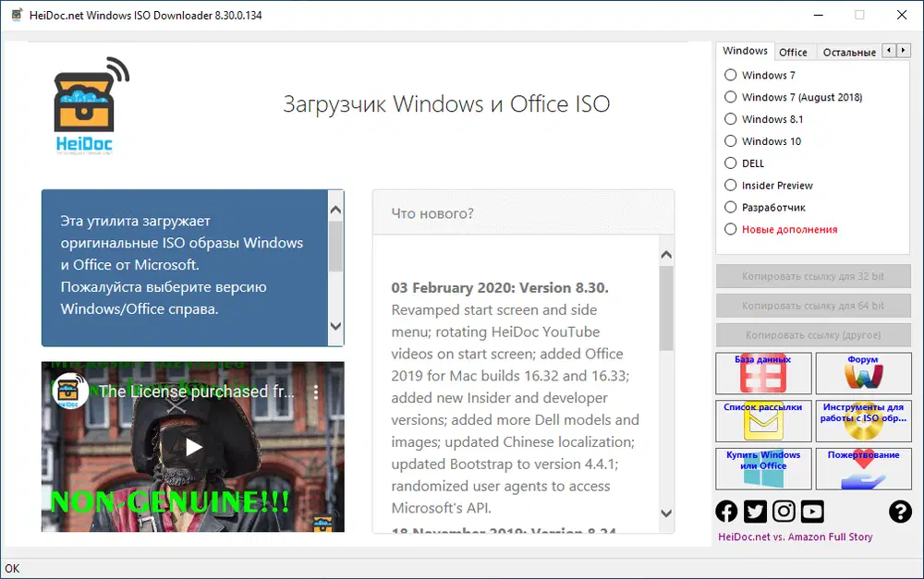
Task: Open the video title 'The License purchased fr...'
Action: click(196, 392)
